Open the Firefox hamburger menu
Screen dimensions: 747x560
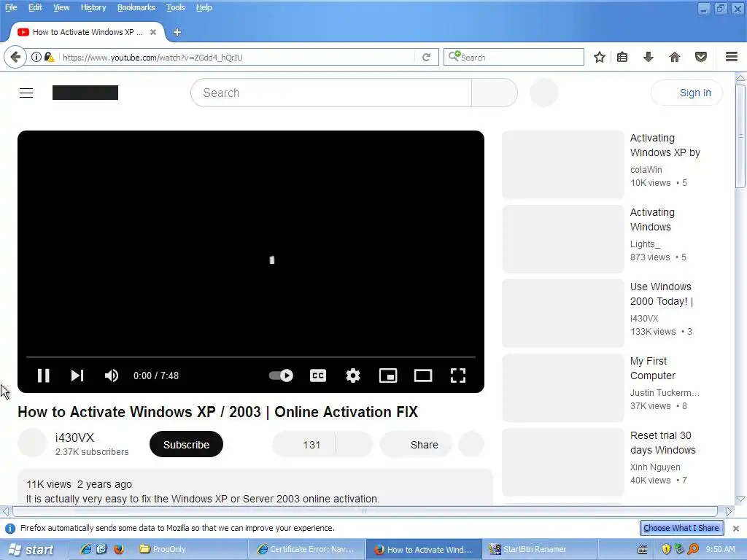(x=732, y=57)
